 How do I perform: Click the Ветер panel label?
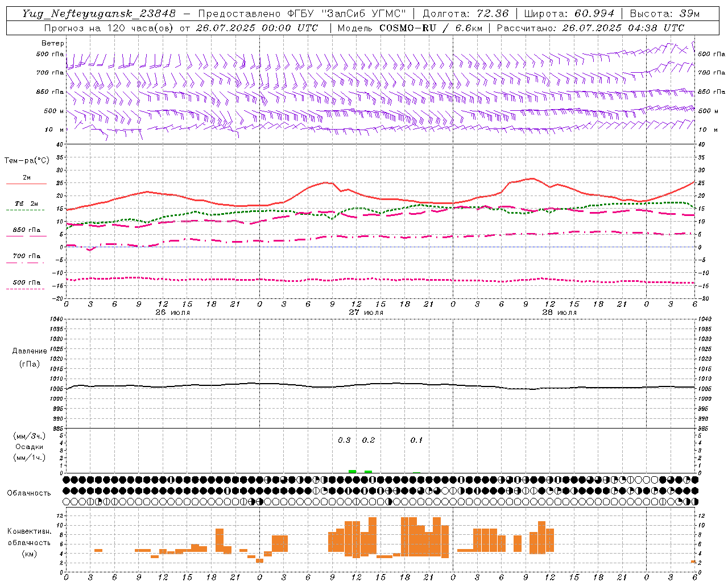(x=53, y=43)
